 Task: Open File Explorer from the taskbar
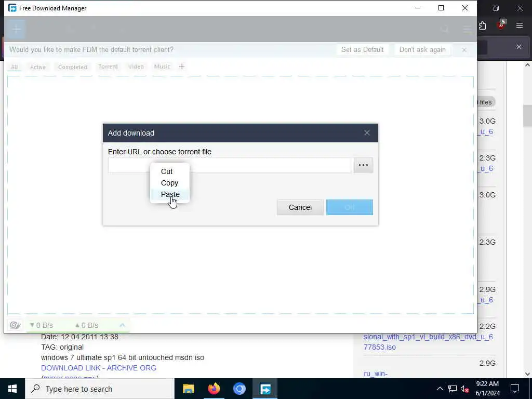(x=188, y=389)
